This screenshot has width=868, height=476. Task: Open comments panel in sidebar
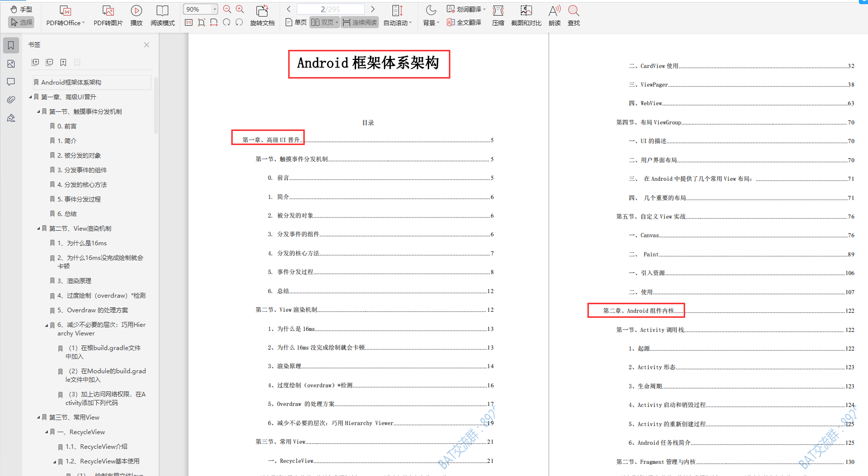coord(11,82)
